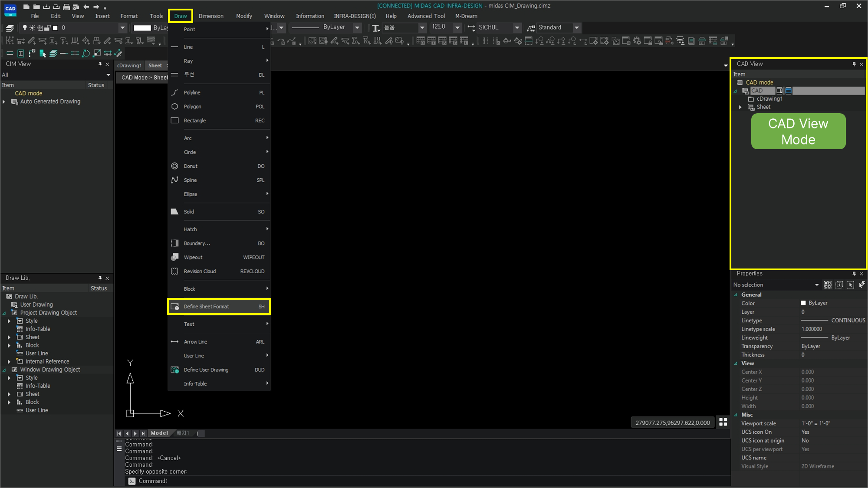Expand Auto Generated Drawing tree node
This screenshot has height=488, width=868.
click(x=4, y=102)
